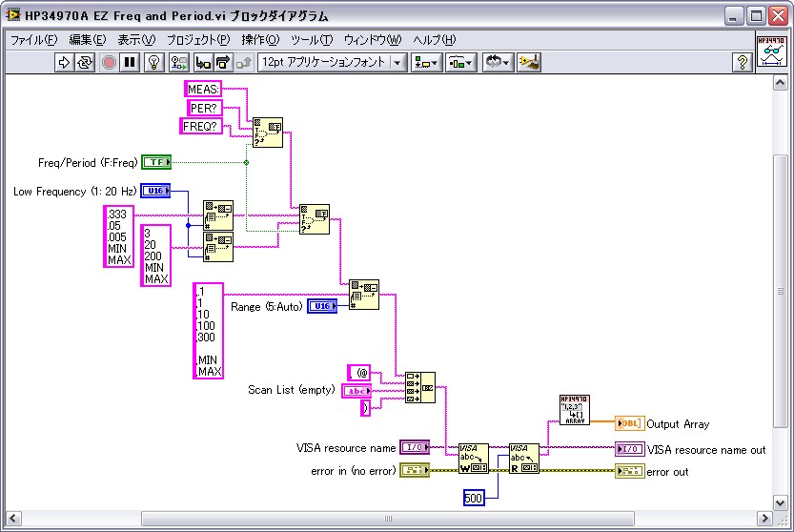Click the HP34970 VI icon pane
Screen dimensions: 794x532
772,51
